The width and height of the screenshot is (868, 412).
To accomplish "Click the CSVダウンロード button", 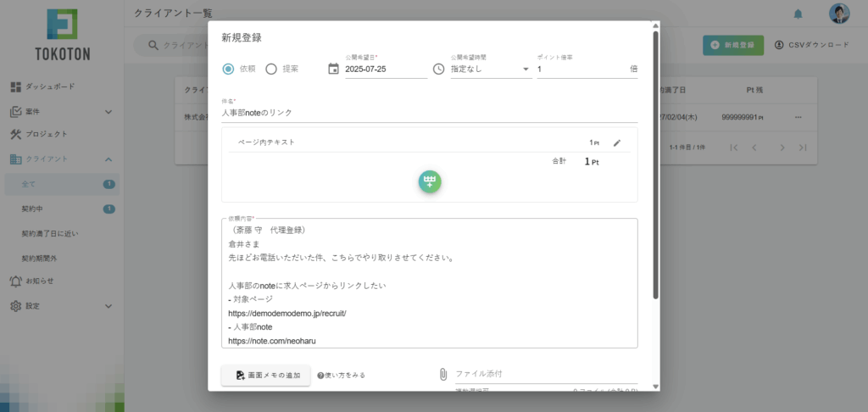I will coord(813,44).
